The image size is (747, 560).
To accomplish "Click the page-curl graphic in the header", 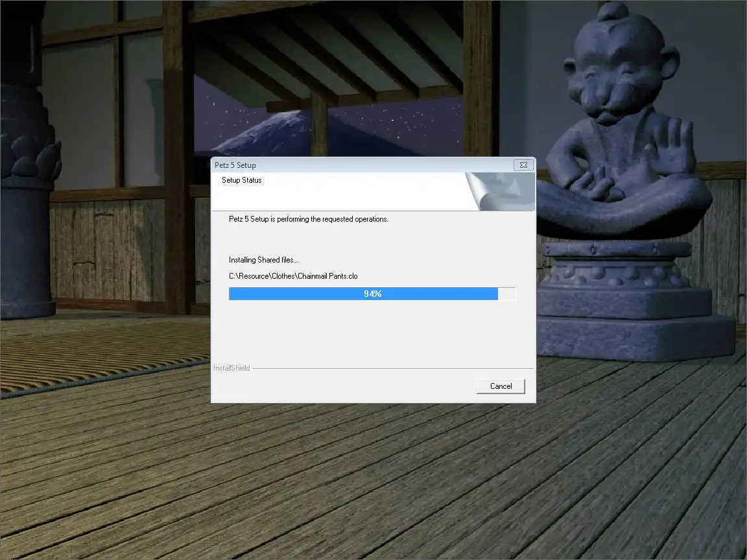I will click(500, 191).
